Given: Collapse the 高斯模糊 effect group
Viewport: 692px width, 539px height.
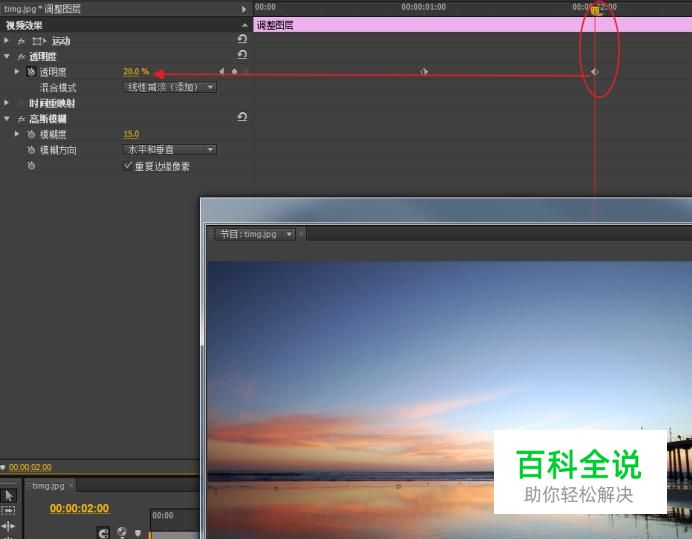Looking at the screenshot, I should (7, 118).
